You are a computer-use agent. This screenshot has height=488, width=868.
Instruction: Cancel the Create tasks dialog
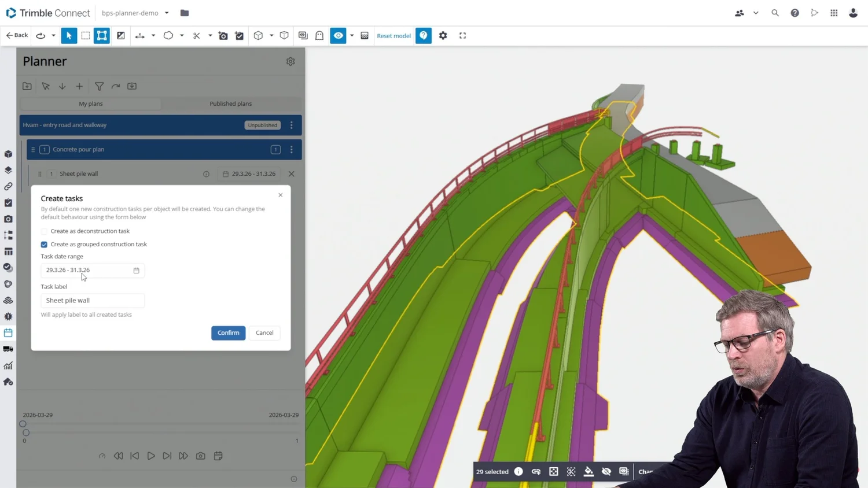pyautogui.click(x=264, y=333)
